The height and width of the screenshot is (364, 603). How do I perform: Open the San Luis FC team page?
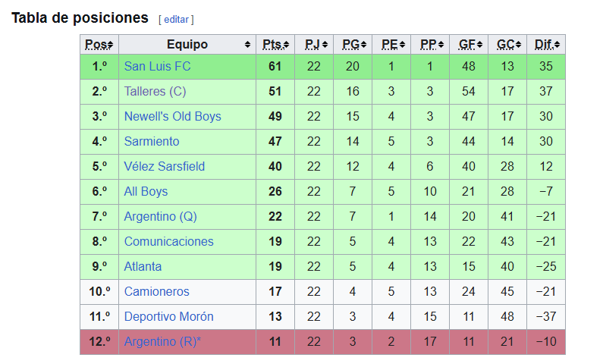coord(157,67)
